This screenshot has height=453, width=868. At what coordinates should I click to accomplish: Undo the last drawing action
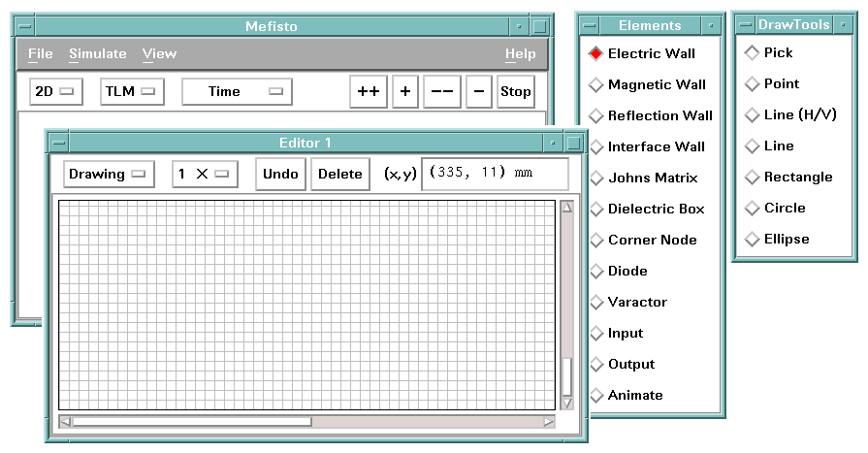pyautogui.click(x=280, y=174)
